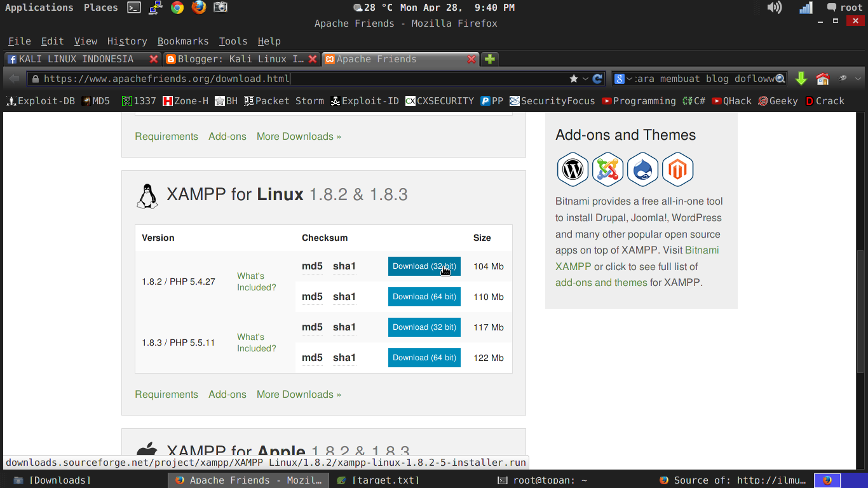Expand the toolbar overflow chevron at far right
Screen dimensions: 868x488
click(x=858, y=79)
